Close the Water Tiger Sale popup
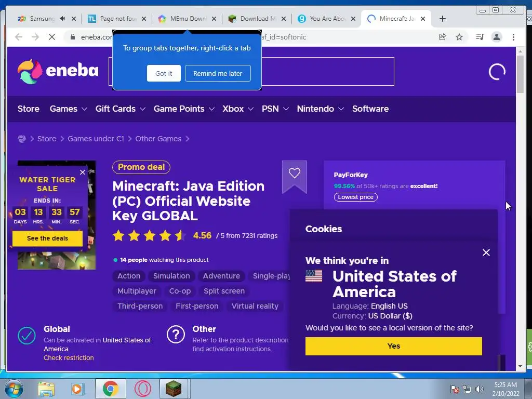 83,172
